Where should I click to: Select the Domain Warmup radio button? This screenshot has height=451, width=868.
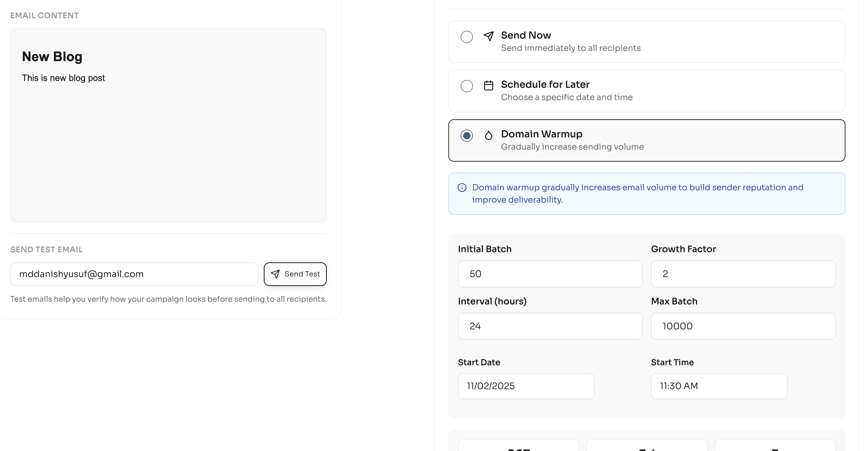coord(467,136)
